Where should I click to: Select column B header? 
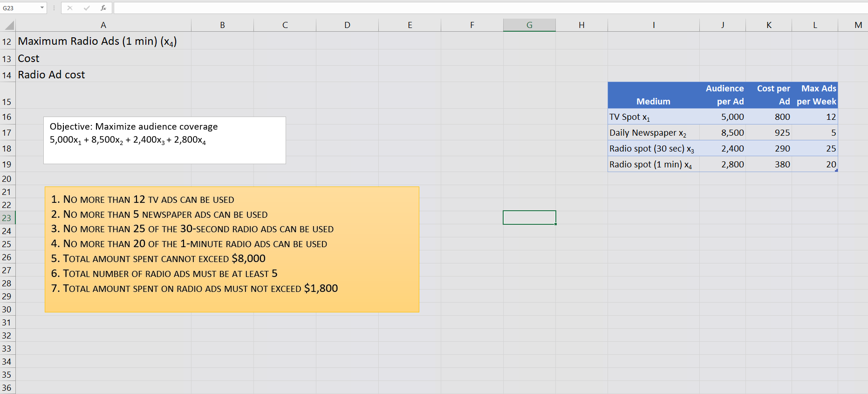(x=223, y=25)
